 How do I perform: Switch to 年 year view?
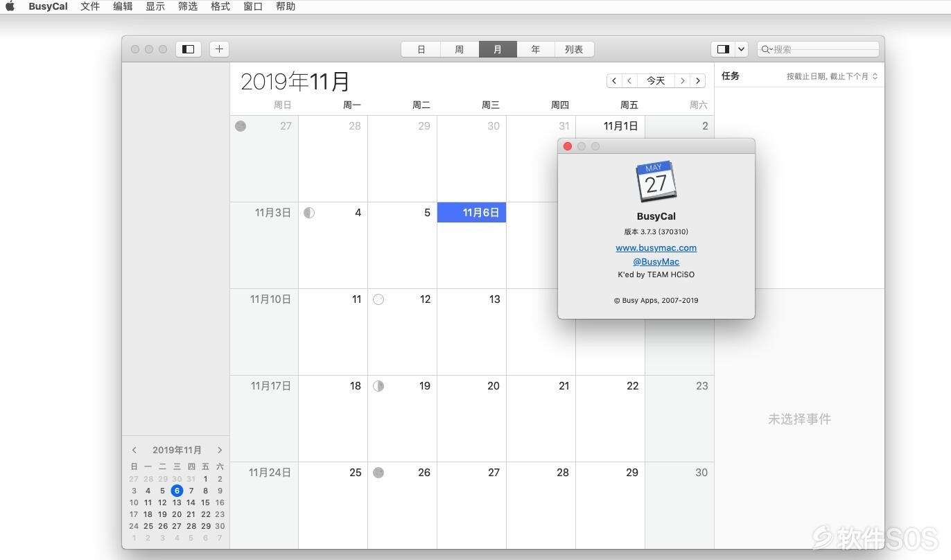pyautogui.click(x=535, y=49)
